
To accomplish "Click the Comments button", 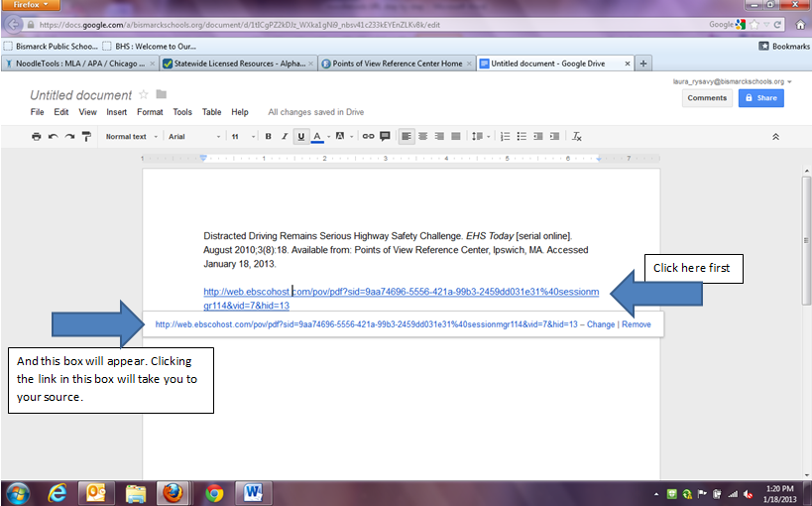I will tap(707, 98).
